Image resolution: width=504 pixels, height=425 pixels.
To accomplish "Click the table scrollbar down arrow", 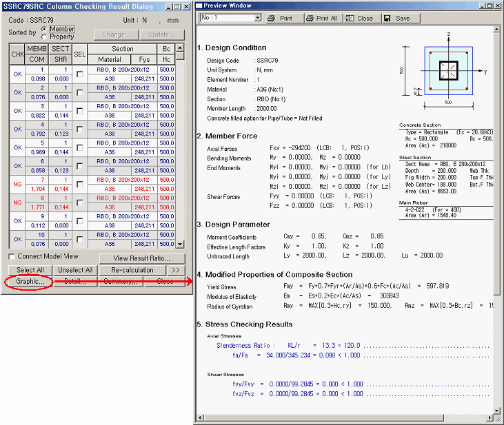I will pos(180,244).
